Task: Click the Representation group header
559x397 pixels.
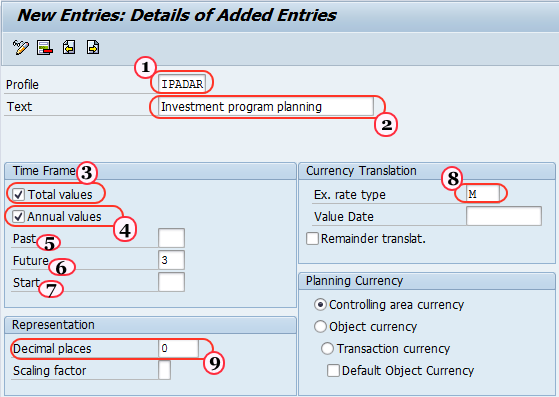Action: [x=150, y=325]
